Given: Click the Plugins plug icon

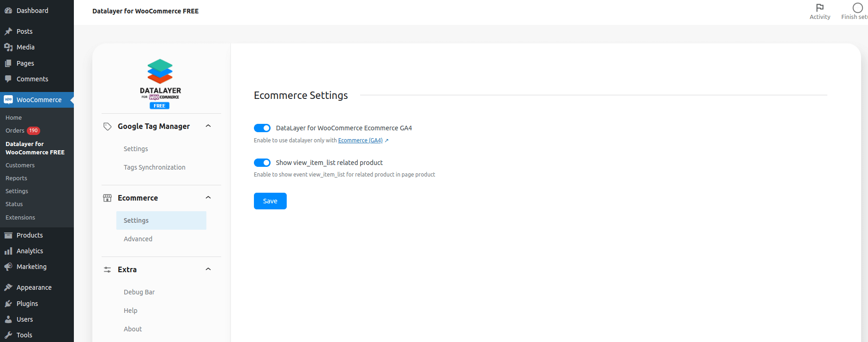Looking at the screenshot, I should 8,304.
